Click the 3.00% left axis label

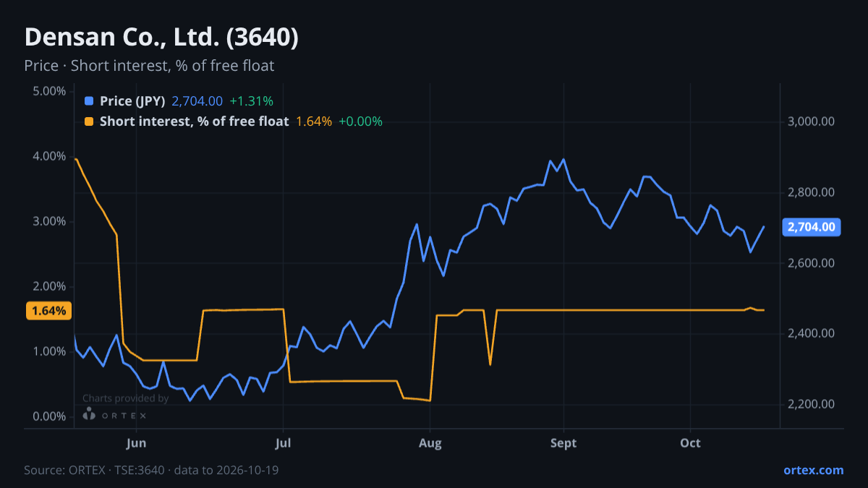[x=49, y=221]
